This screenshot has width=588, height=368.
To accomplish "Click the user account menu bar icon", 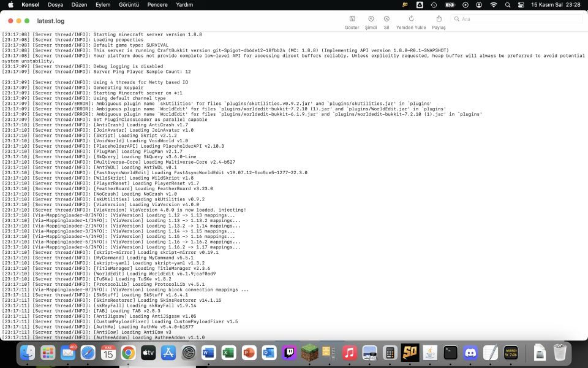I will tap(479, 5).
